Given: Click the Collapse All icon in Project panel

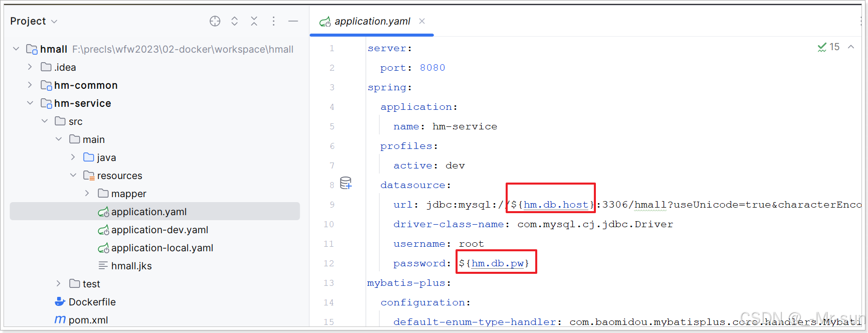Looking at the screenshot, I should coord(254,21).
